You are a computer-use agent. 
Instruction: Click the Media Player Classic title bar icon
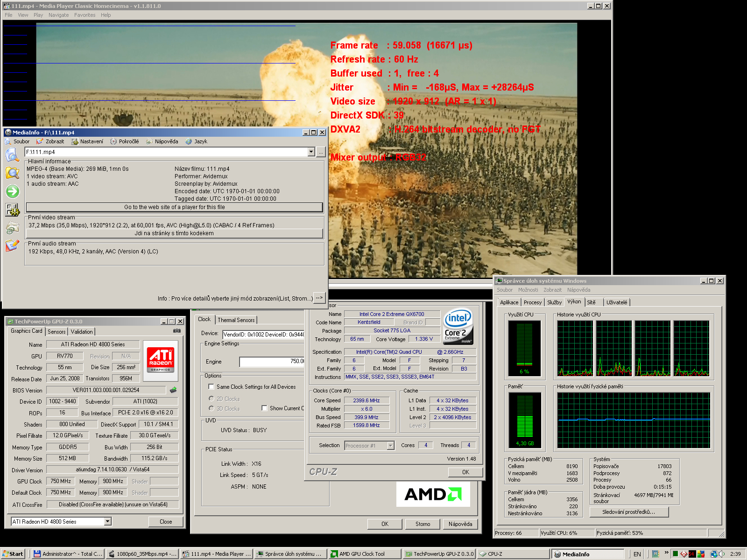(x=7, y=6)
